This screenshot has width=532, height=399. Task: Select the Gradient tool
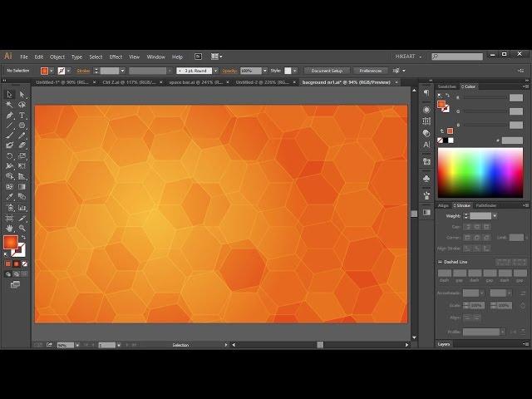(22, 186)
